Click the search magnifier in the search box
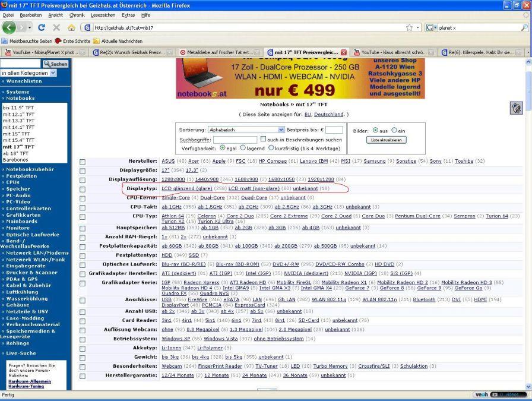The height and width of the screenshot is (401, 532). (524, 27)
